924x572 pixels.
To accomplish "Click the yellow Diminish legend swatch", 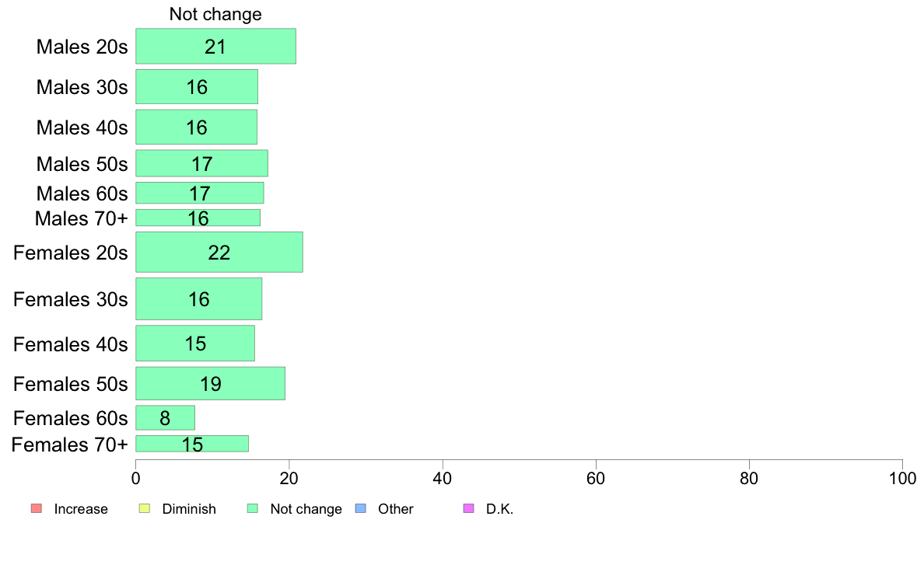I will point(145,508).
